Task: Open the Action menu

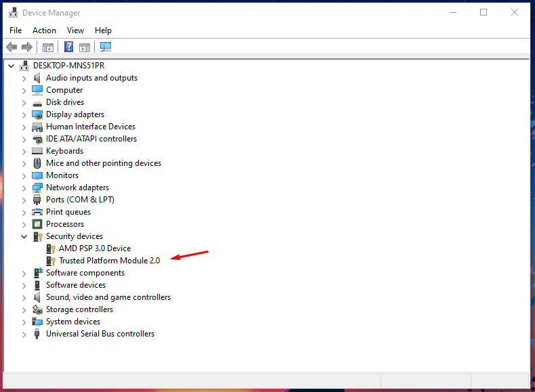Action: point(44,30)
